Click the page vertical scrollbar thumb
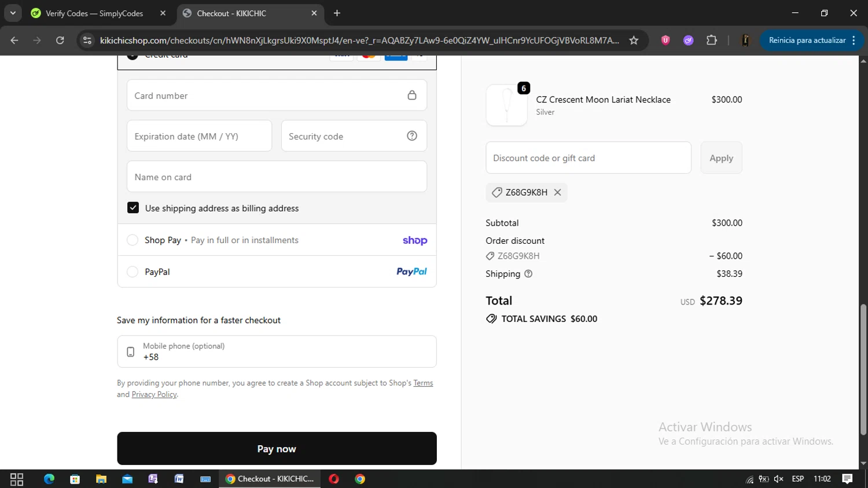 (x=863, y=369)
